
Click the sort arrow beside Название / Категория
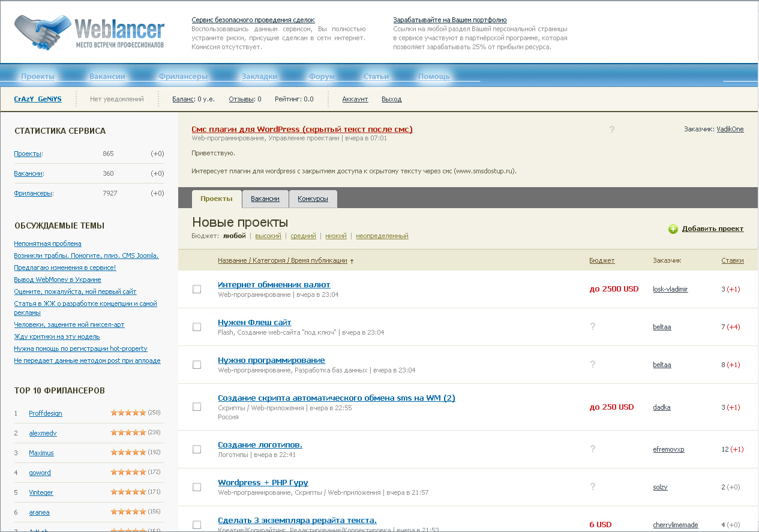click(352, 261)
